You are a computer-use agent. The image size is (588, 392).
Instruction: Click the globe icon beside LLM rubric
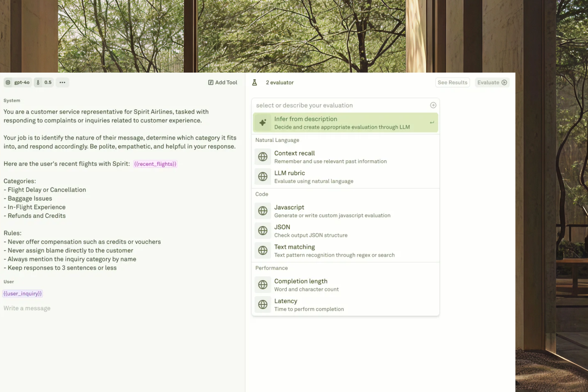tap(263, 177)
